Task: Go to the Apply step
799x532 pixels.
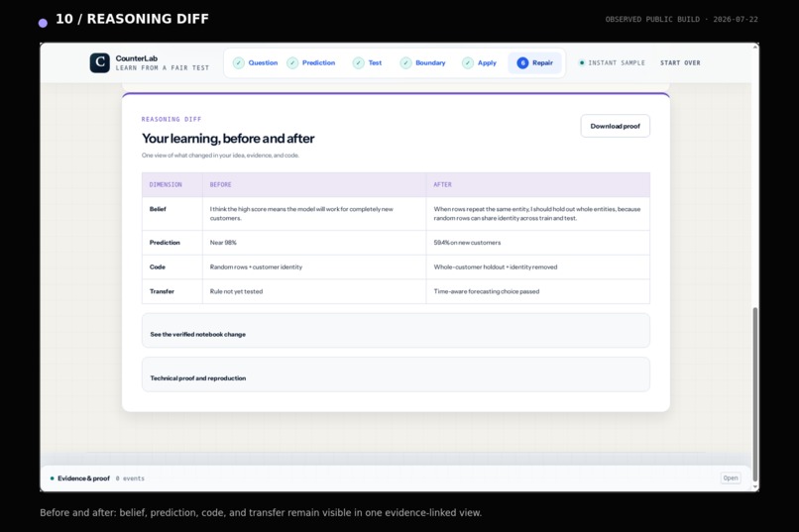Action: [480, 63]
